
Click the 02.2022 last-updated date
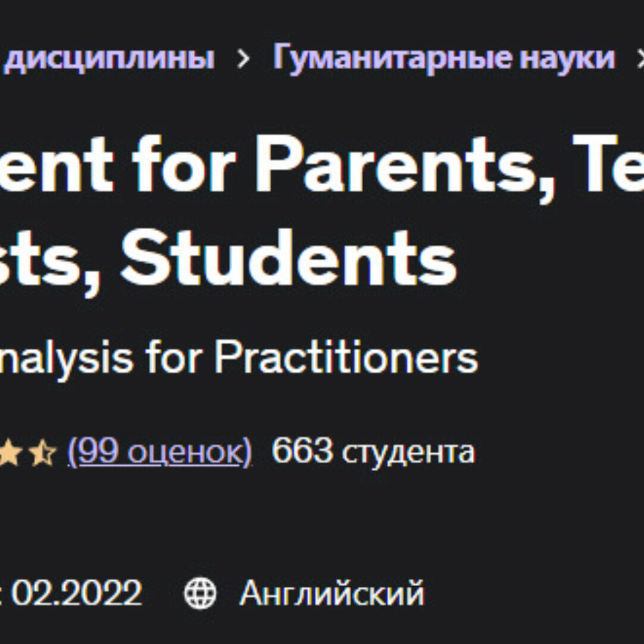(x=76, y=594)
